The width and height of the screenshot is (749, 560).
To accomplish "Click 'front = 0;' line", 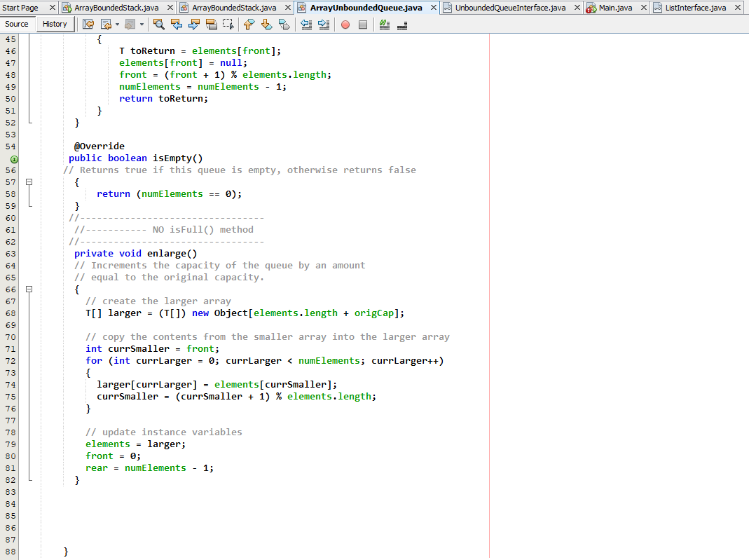I will pos(114,456).
